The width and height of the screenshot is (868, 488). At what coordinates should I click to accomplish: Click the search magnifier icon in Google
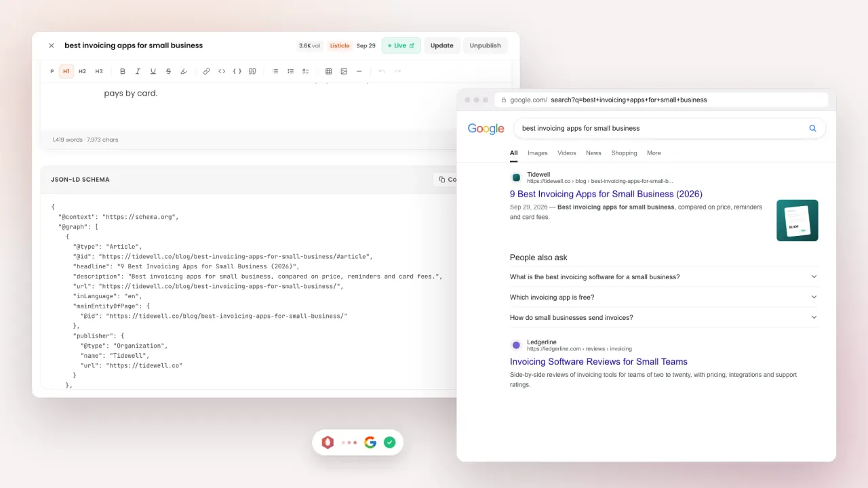point(812,128)
